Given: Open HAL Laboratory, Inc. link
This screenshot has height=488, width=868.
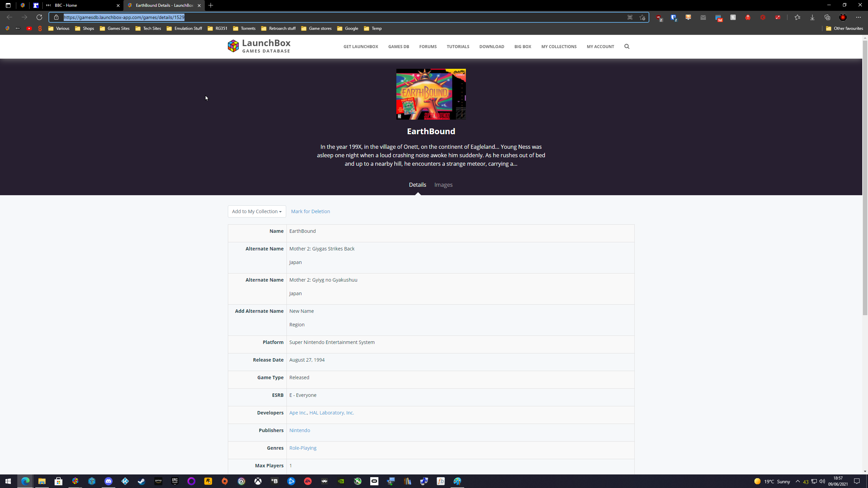Looking at the screenshot, I should 332,413.
